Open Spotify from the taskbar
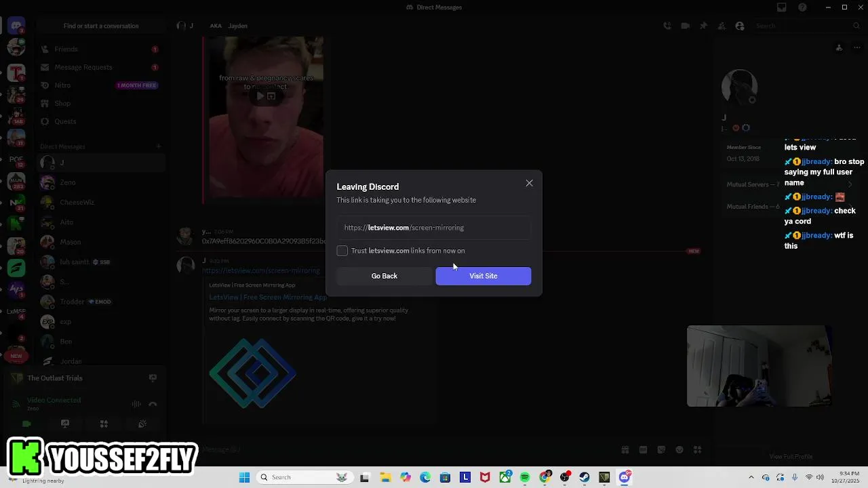 coord(525,477)
